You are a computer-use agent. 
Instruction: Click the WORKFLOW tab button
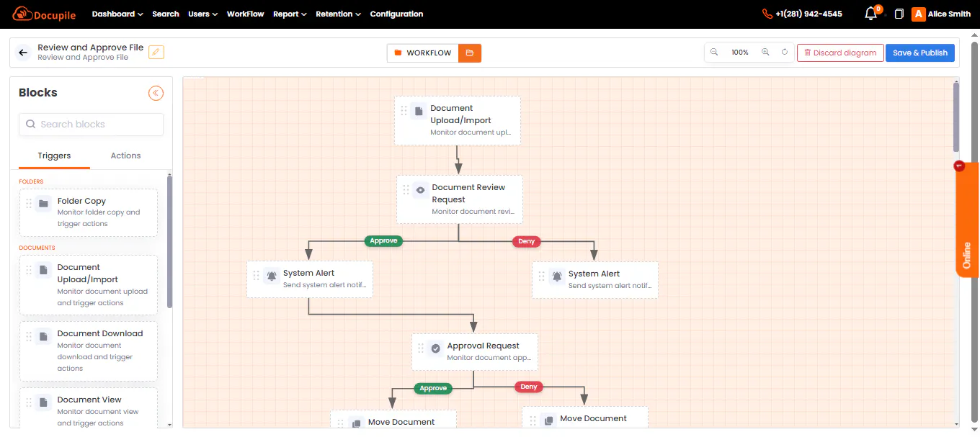coord(423,53)
